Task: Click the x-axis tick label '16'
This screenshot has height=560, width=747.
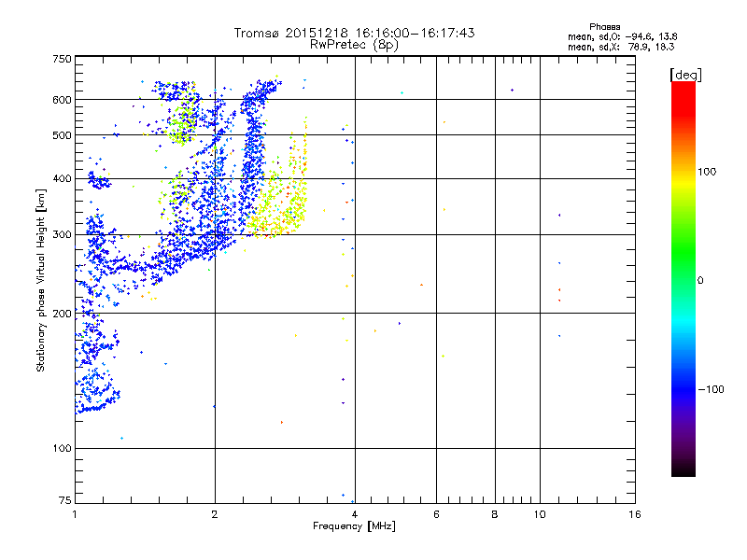Action: [x=635, y=514]
